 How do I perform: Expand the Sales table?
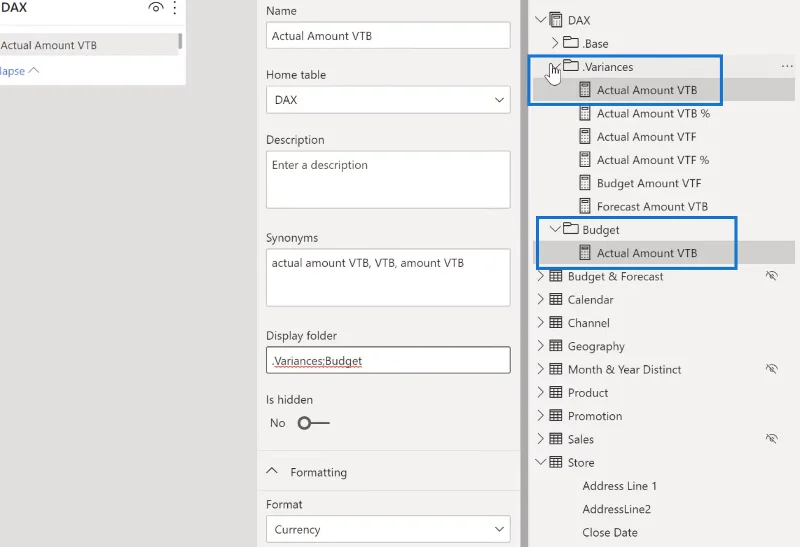[540, 439]
